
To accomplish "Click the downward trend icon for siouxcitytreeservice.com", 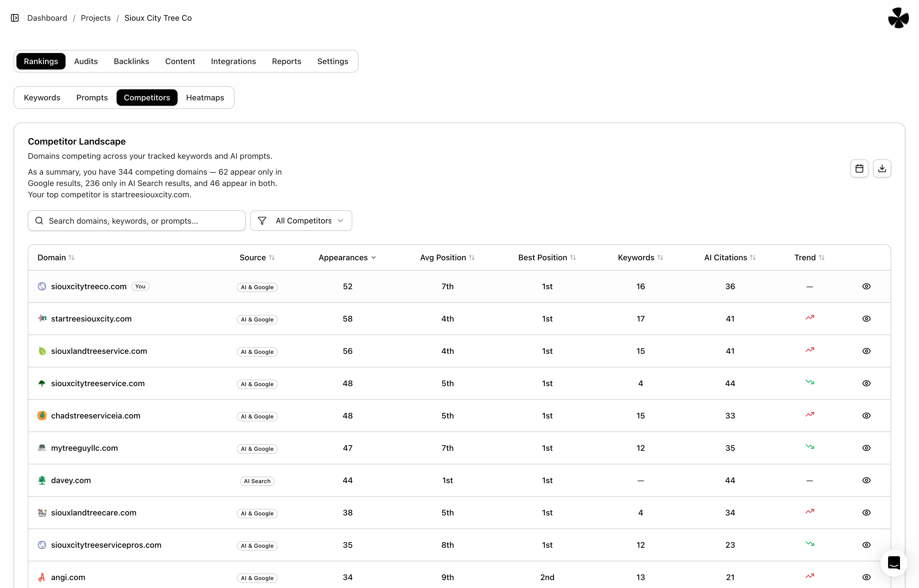I will pos(810,382).
